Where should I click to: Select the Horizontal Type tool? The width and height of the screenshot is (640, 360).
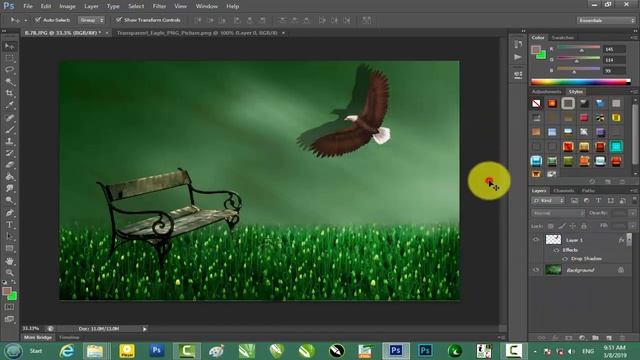click(x=9, y=224)
